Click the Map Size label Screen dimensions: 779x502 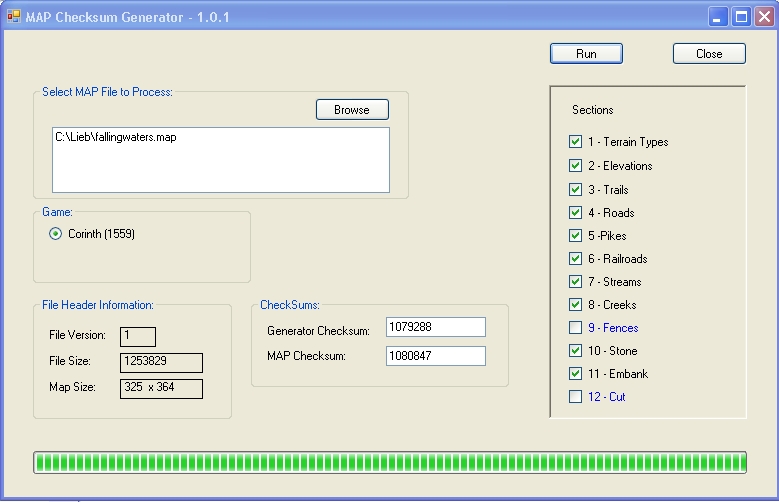click(x=73, y=387)
